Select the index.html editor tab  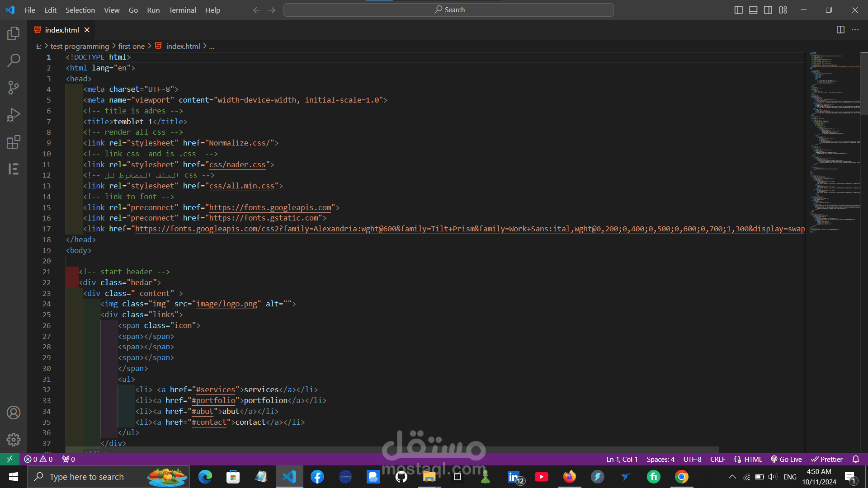(61, 30)
